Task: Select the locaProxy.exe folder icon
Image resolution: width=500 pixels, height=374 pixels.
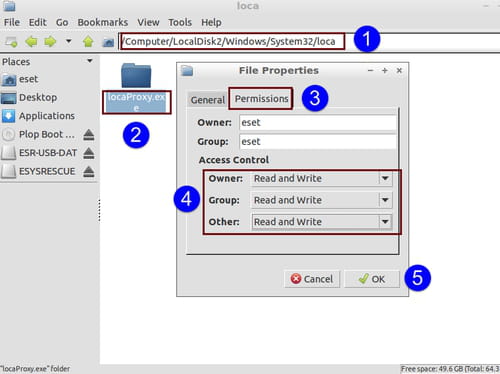Action: [x=136, y=75]
